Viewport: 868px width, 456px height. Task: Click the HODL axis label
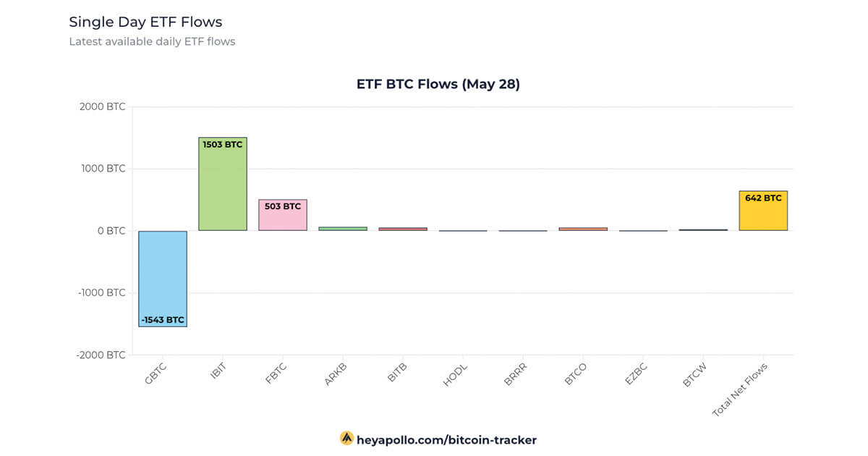click(456, 373)
